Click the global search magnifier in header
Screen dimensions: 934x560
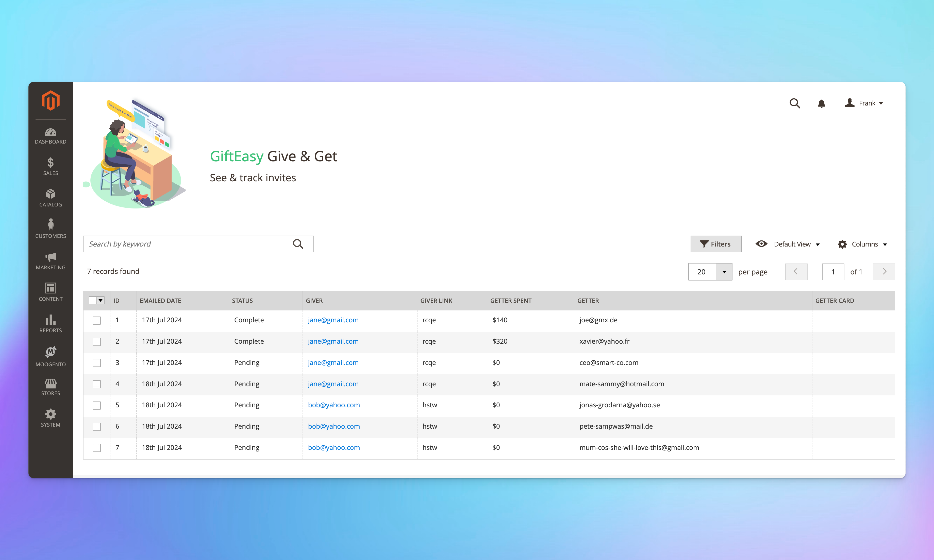(x=795, y=103)
